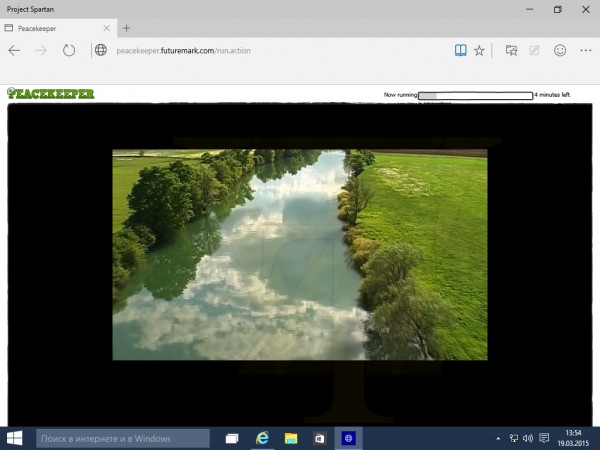
Task: Click the river landscape video
Action: click(299, 254)
